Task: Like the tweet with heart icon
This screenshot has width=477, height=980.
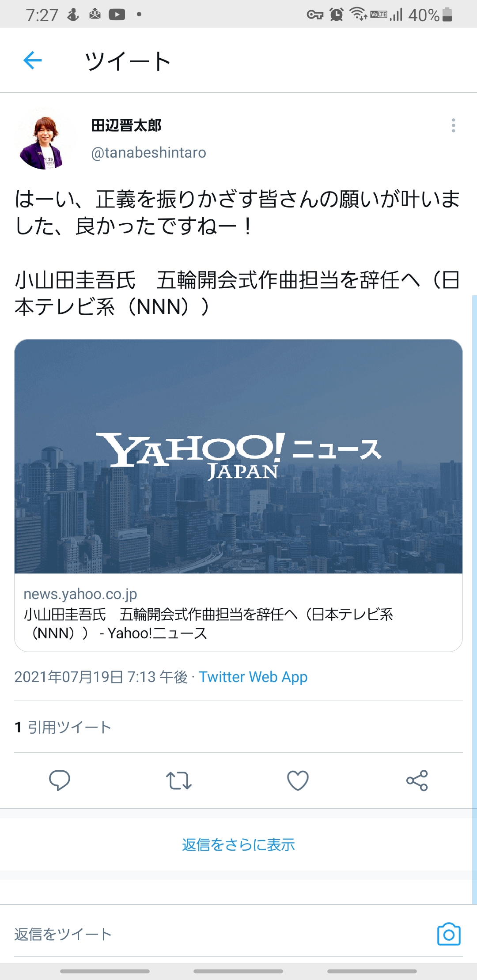Action: [x=298, y=780]
